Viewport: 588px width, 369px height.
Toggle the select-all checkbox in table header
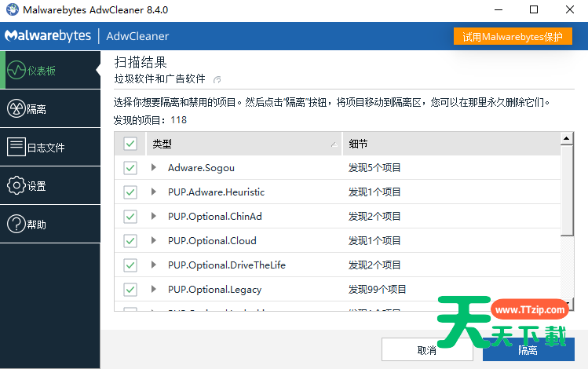coord(130,144)
